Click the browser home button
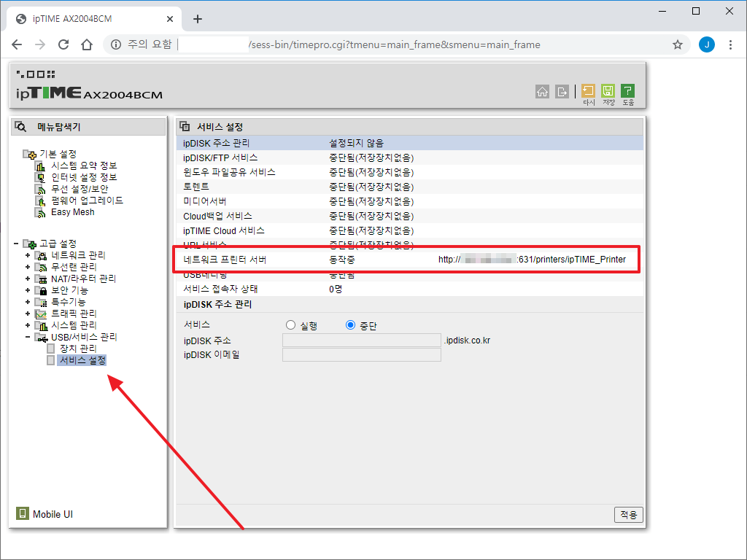The height and width of the screenshot is (560, 747). pos(87,44)
